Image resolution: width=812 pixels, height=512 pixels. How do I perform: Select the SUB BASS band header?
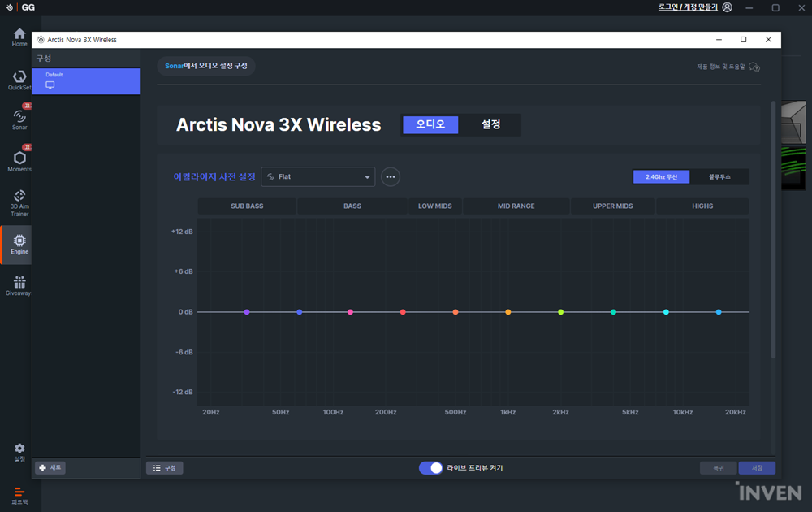(247, 206)
